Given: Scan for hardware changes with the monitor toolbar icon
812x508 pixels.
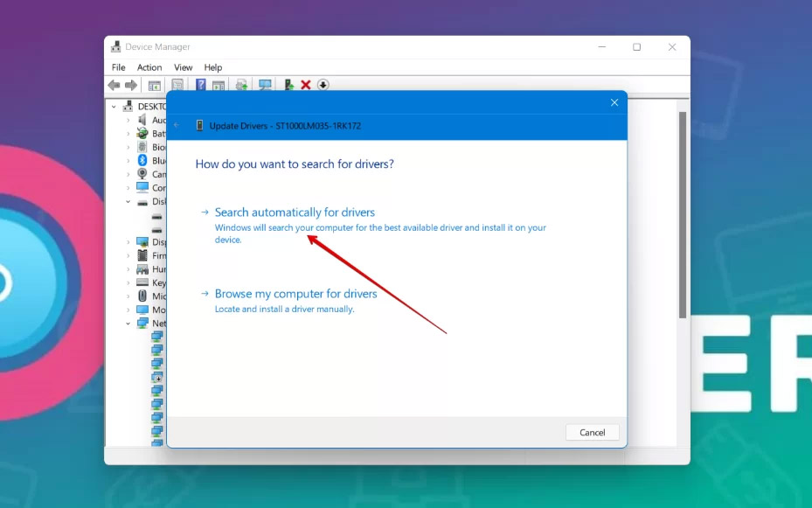Looking at the screenshot, I should click(265, 85).
